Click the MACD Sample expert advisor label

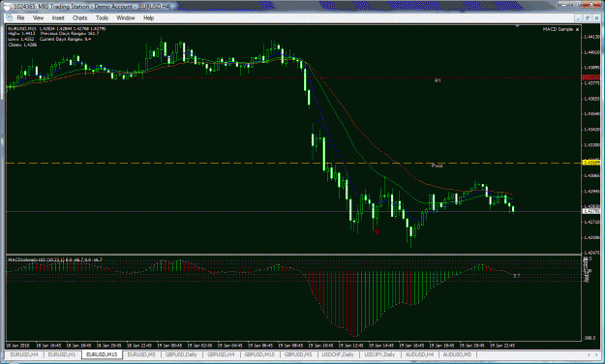tap(558, 29)
